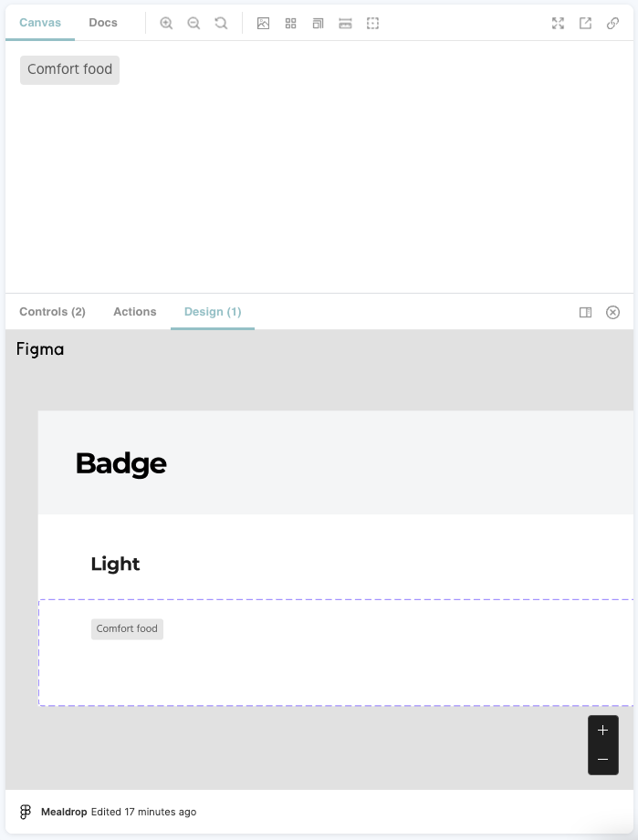Screen dimensions: 638x840
Task: Copy the canvas link icon
Action: [612, 23]
